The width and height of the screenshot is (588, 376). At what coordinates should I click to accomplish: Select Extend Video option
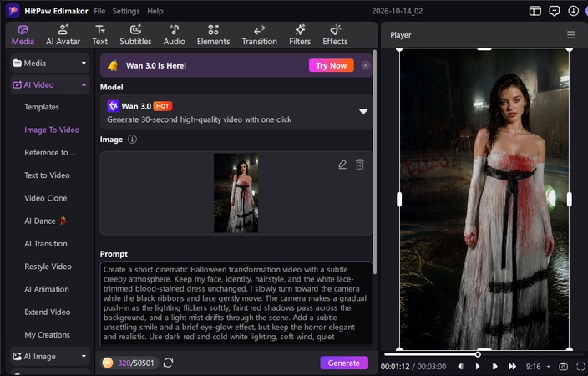48,312
